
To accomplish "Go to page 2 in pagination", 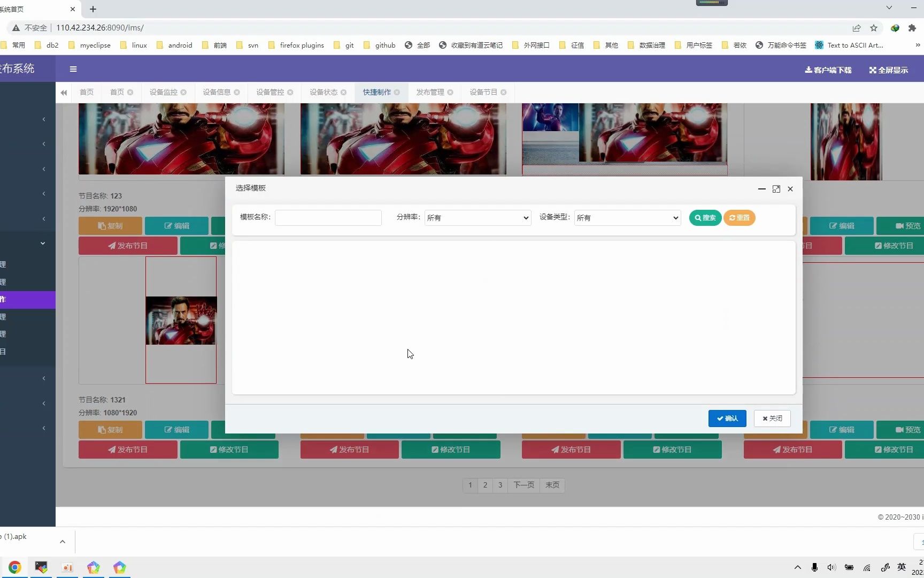I will tap(485, 485).
